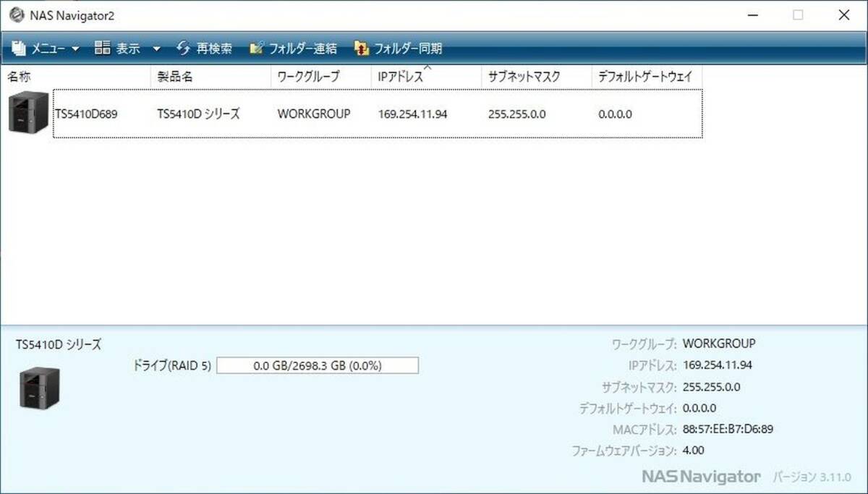Expand the 表示 dropdown arrow

156,49
